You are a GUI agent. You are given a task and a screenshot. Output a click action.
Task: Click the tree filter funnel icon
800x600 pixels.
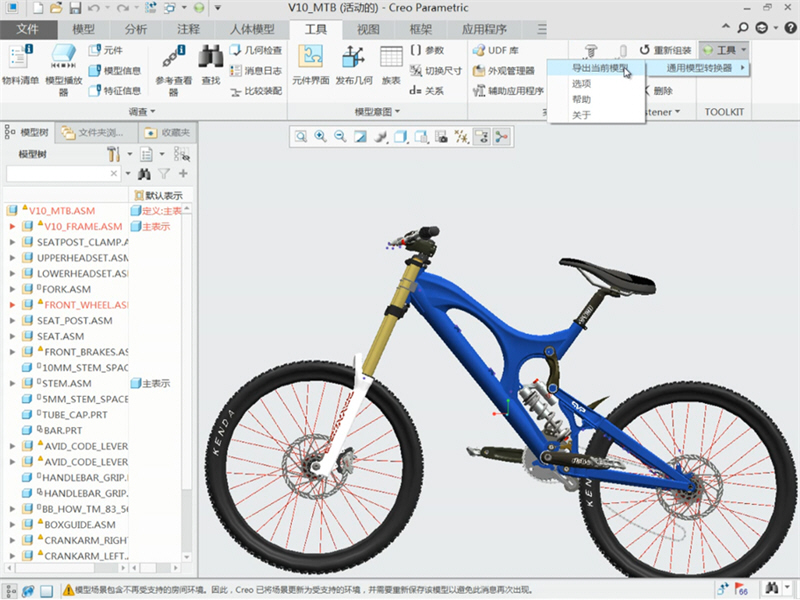click(163, 174)
